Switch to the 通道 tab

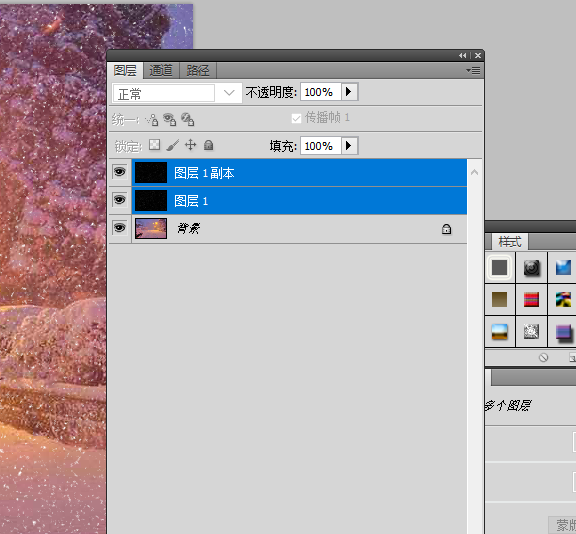tap(161, 70)
